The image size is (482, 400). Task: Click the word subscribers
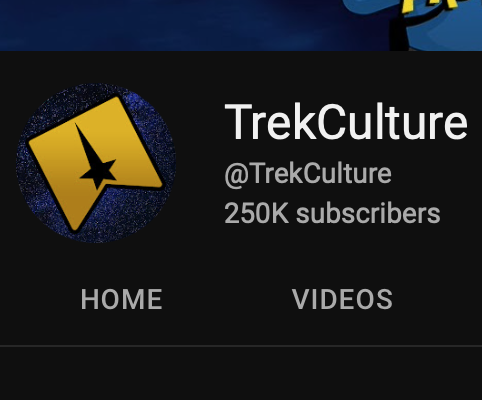[x=368, y=213]
